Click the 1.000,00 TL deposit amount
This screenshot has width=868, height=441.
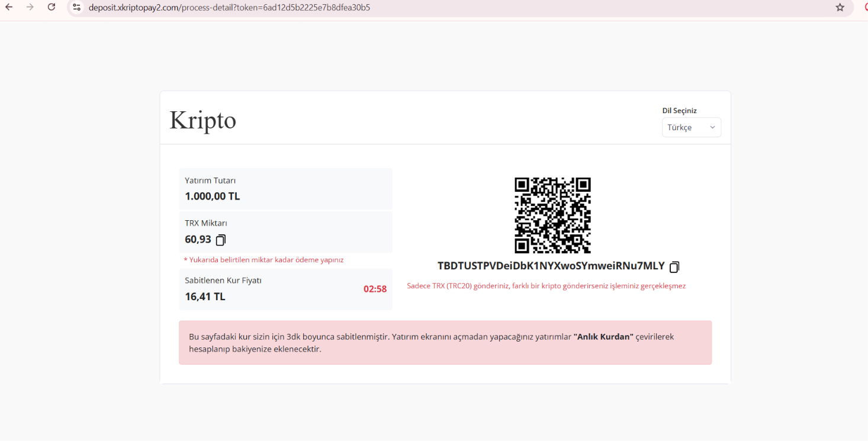point(213,196)
